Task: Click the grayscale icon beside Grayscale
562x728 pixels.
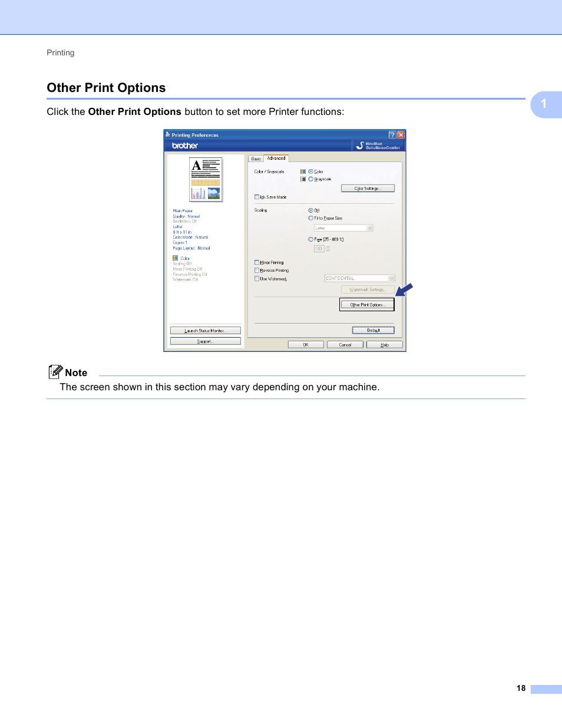Action: tap(303, 179)
